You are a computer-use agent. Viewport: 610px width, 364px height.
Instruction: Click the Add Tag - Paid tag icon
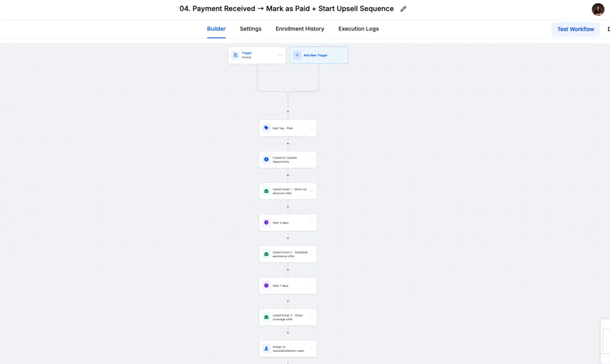pos(266,128)
